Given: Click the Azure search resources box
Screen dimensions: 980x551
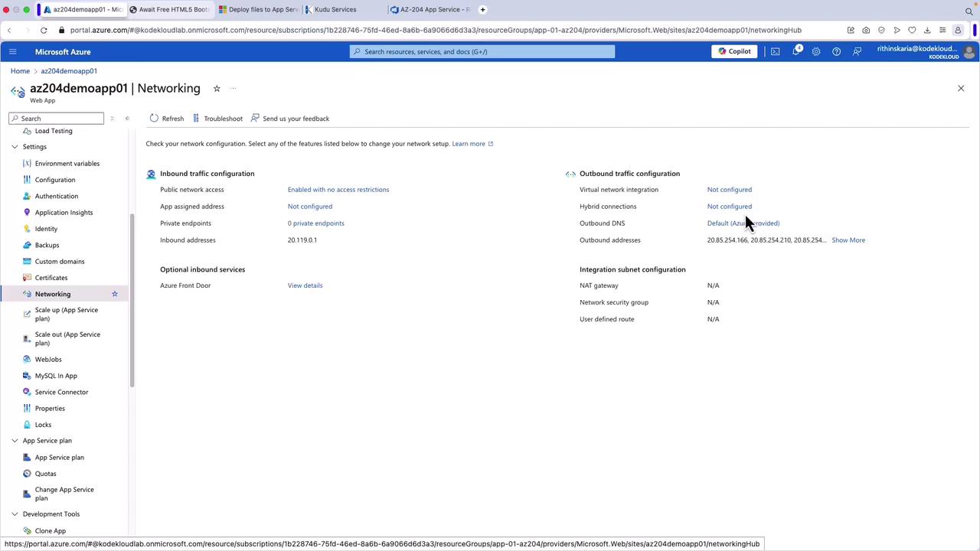Looking at the screenshot, I should 482,51.
